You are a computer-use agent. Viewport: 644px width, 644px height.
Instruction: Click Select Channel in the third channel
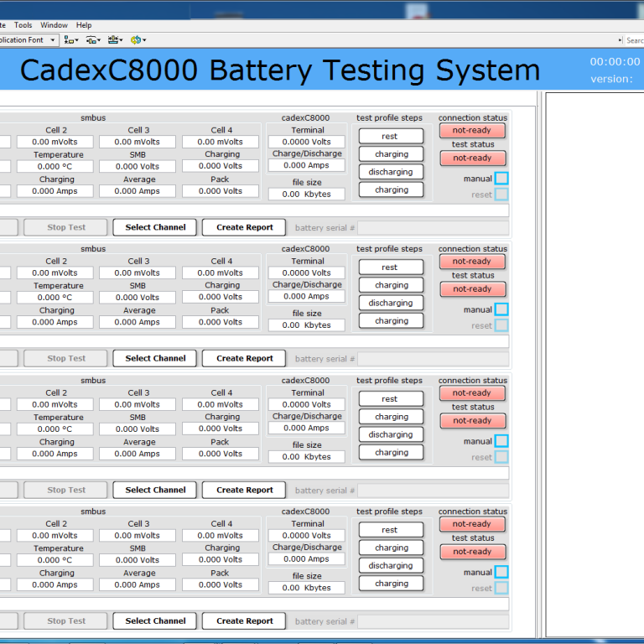click(155, 490)
